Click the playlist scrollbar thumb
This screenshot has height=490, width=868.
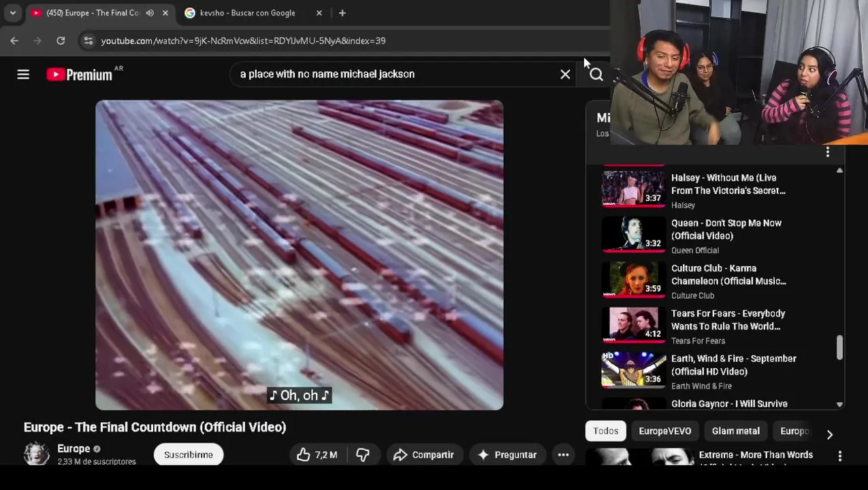tap(839, 347)
